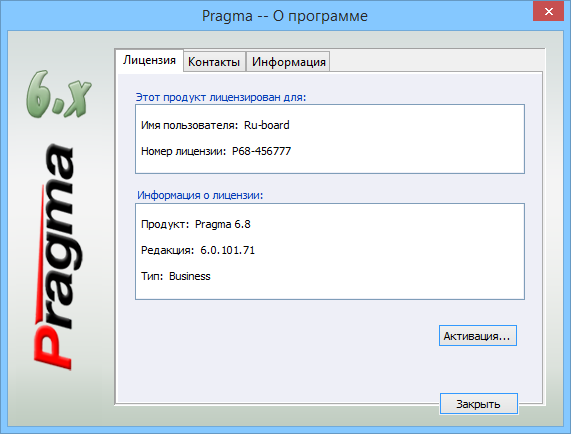Screen dimensions: 571x434
Task: Select edition value 6.0.101.71
Action: tap(228, 250)
